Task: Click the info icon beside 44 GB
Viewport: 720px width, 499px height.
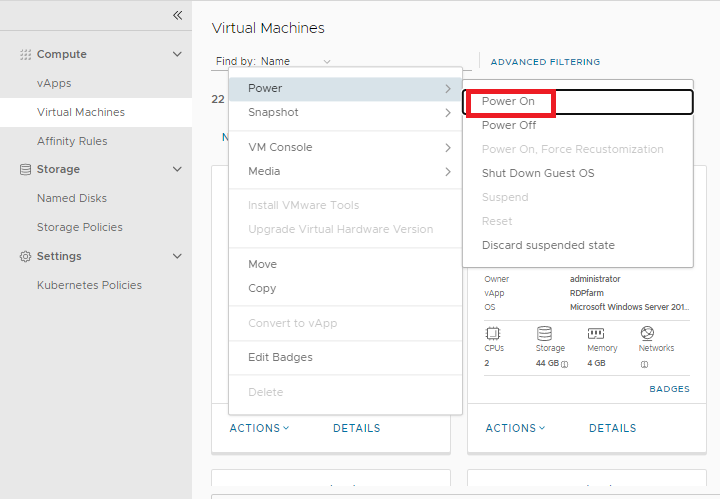Action: click(564, 364)
